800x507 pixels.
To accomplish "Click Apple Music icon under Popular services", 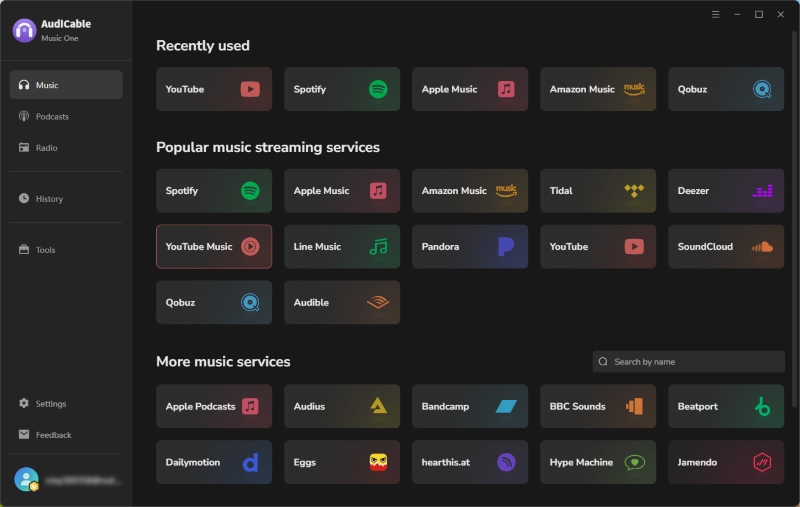I will coord(378,191).
